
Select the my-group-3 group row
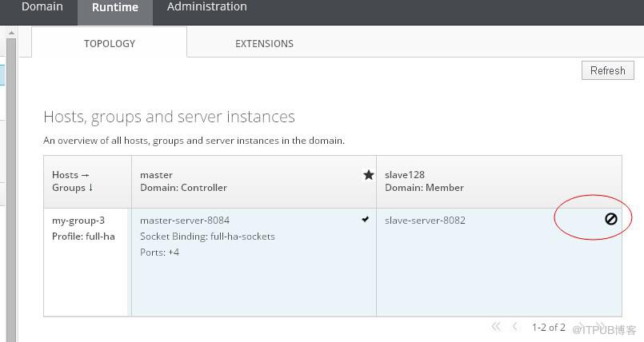78,221
